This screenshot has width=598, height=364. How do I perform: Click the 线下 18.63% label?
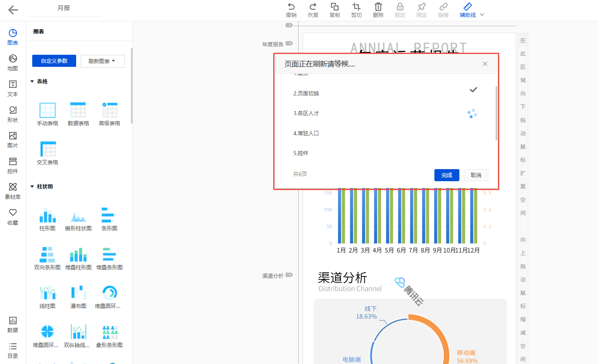click(x=367, y=312)
